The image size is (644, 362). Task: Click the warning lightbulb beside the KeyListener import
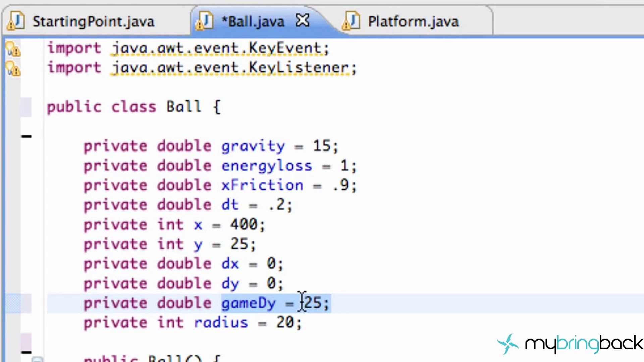[13, 69]
